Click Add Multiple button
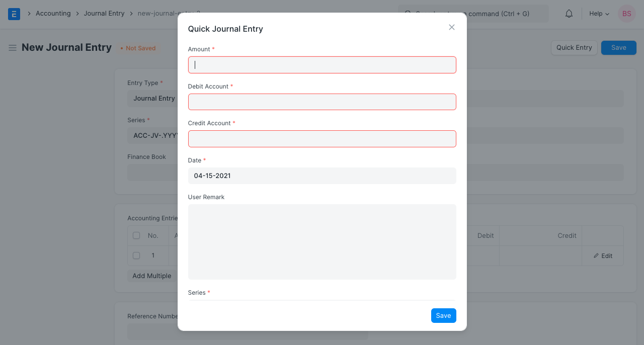 point(151,276)
